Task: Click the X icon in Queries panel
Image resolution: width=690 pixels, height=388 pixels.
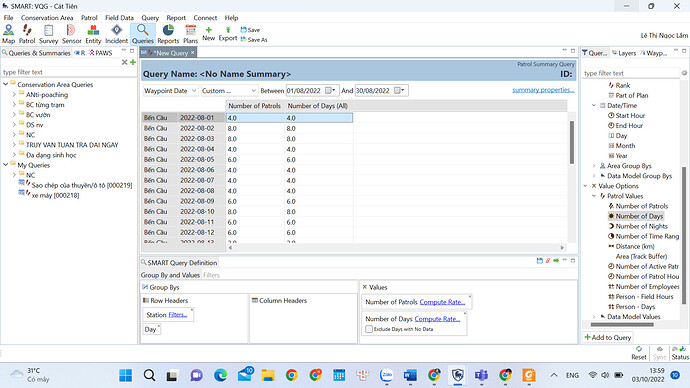Action: point(125,62)
